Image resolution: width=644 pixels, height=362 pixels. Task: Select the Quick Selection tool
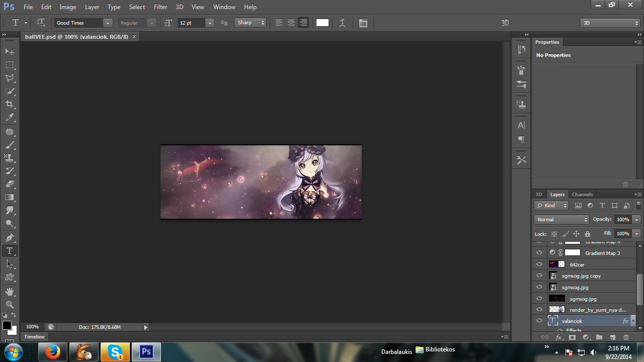(10, 91)
